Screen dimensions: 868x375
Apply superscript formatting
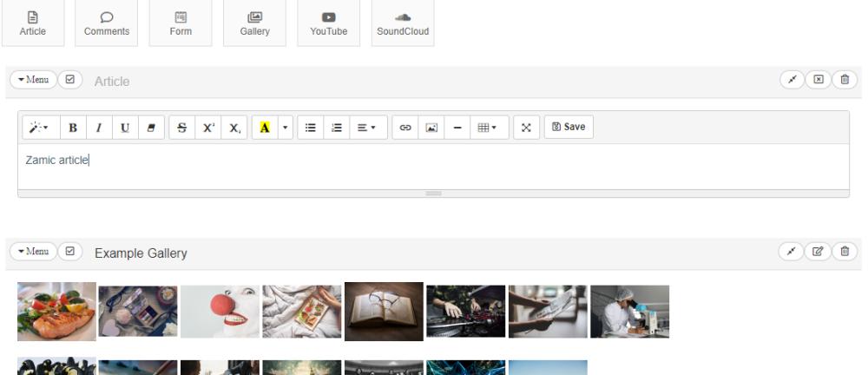tap(208, 128)
